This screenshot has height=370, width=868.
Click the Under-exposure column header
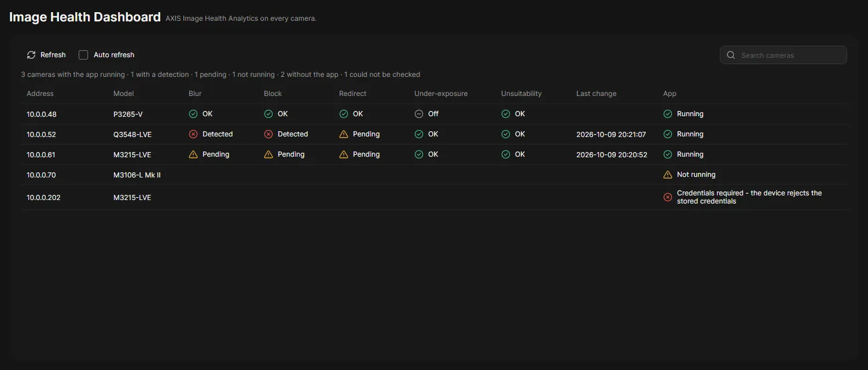click(441, 94)
